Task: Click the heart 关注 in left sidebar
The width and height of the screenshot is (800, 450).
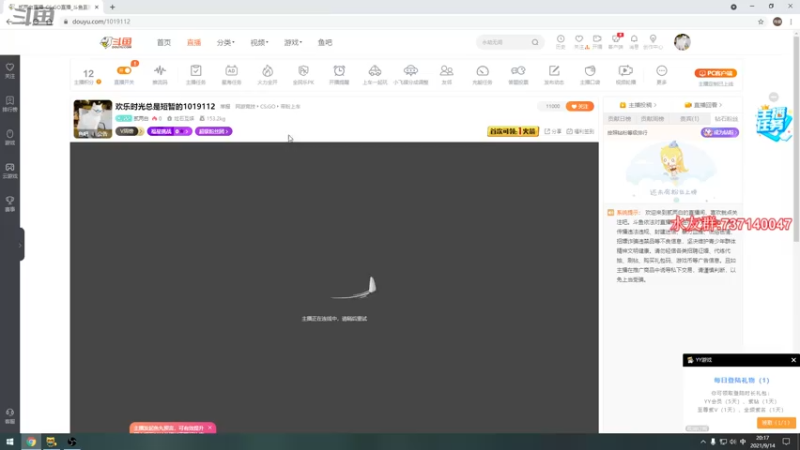Action: click(10, 70)
